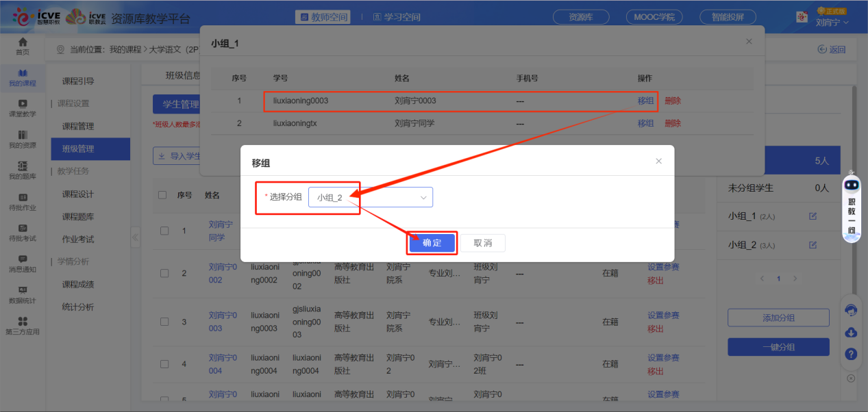Open the 选择分组 dropdown showing 小组_2
Viewport: 868px width, 412px height.
[x=371, y=197]
